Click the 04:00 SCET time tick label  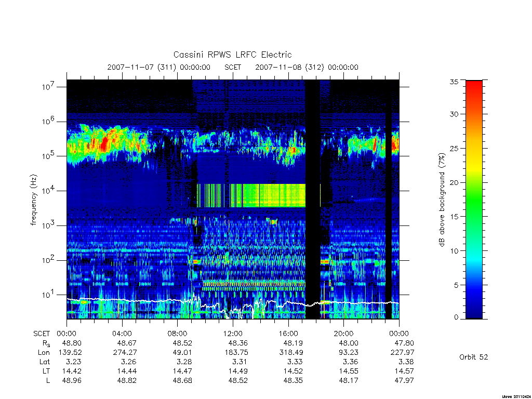tap(122, 334)
